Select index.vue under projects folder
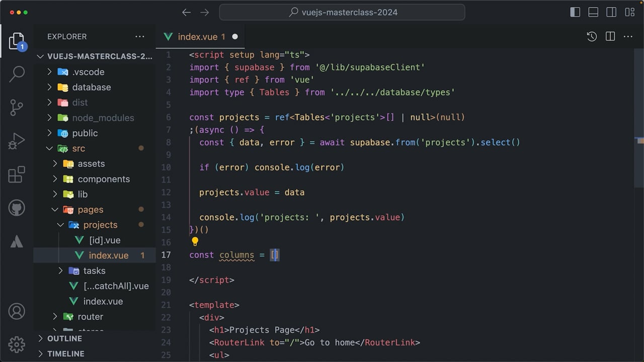This screenshot has height=362, width=644. pos(95,255)
